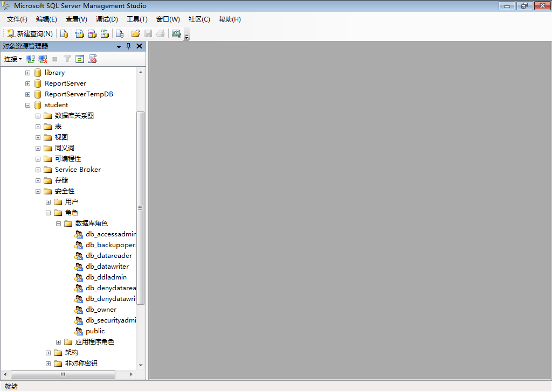Open the Help (帮助) menu
The height and width of the screenshot is (392, 552).
click(x=230, y=19)
